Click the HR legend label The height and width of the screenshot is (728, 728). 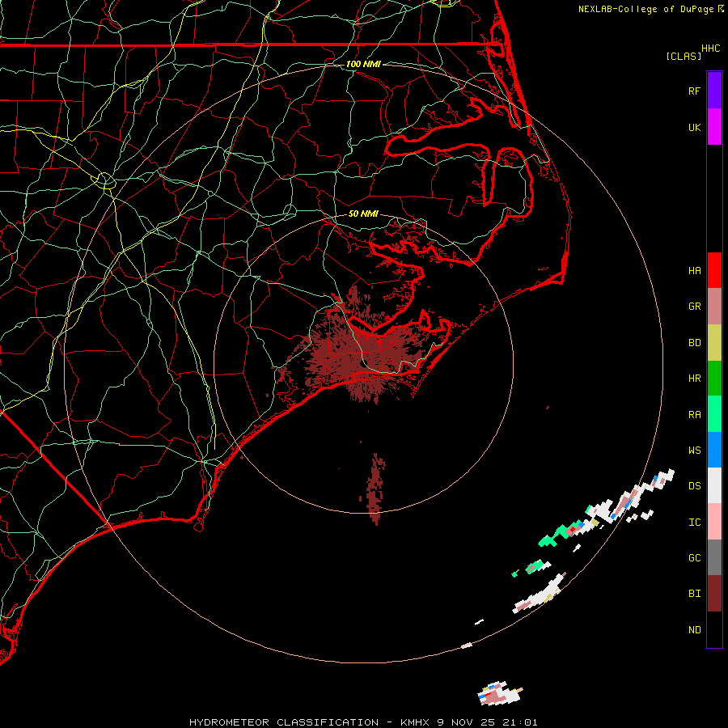pyautogui.click(x=695, y=379)
